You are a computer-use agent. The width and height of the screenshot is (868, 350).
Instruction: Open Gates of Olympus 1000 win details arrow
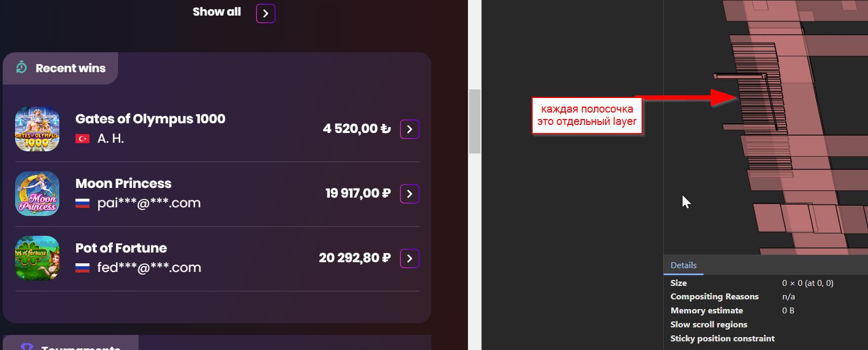click(409, 129)
